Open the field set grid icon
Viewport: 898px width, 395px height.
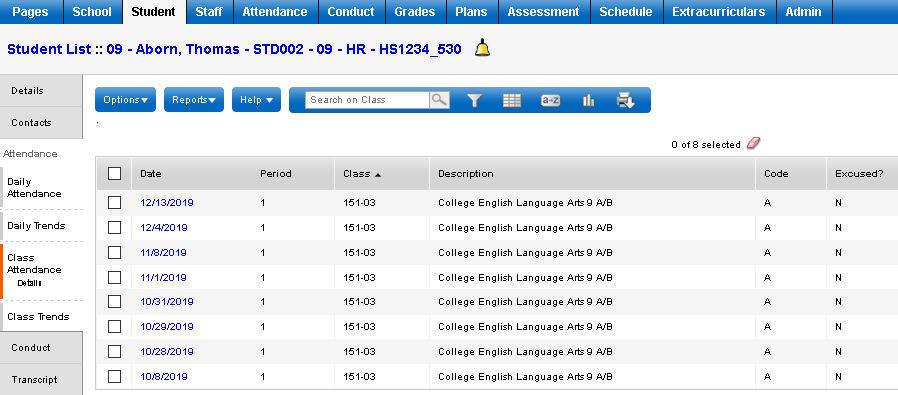[x=511, y=100]
